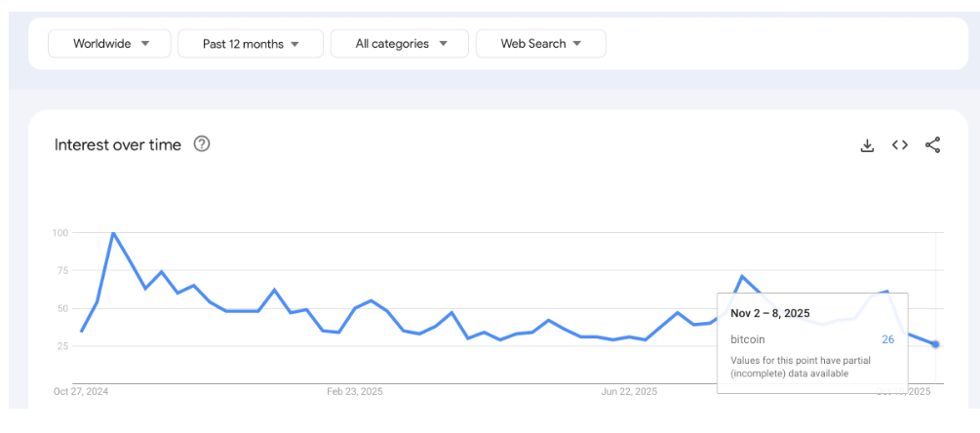980x433 pixels.
Task: Click the 100 y-axis label
Action: (60, 233)
